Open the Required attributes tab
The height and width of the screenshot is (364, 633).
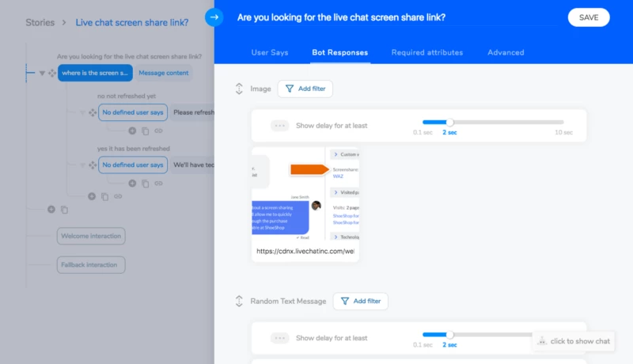(426, 52)
